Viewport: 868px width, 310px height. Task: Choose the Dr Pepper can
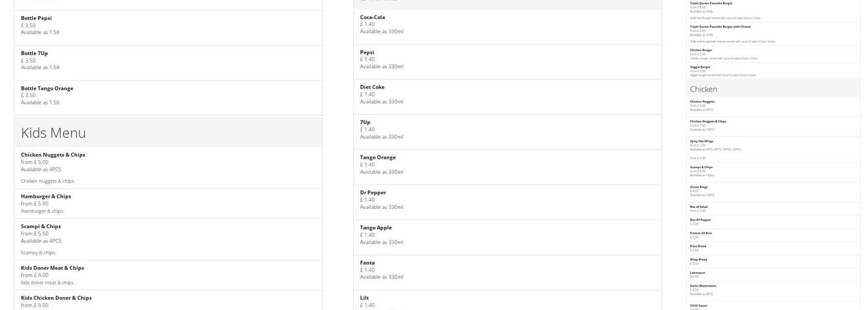tap(373, 193)
